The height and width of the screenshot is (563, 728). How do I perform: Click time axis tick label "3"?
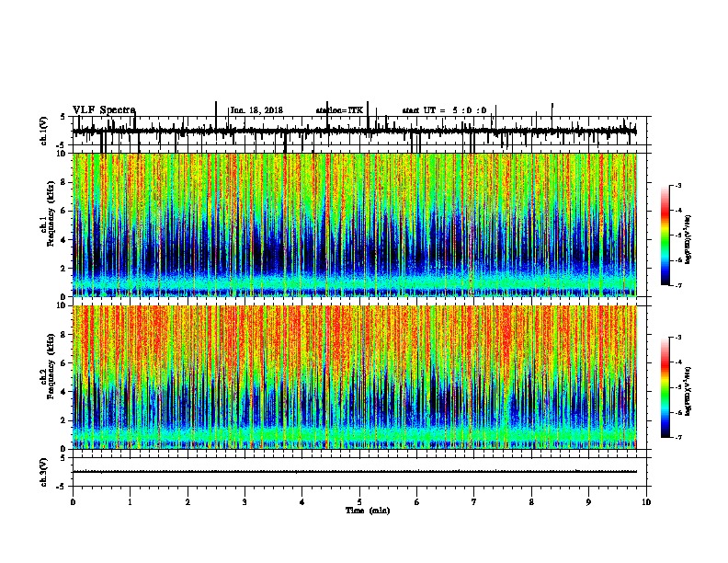click(245, 502)
